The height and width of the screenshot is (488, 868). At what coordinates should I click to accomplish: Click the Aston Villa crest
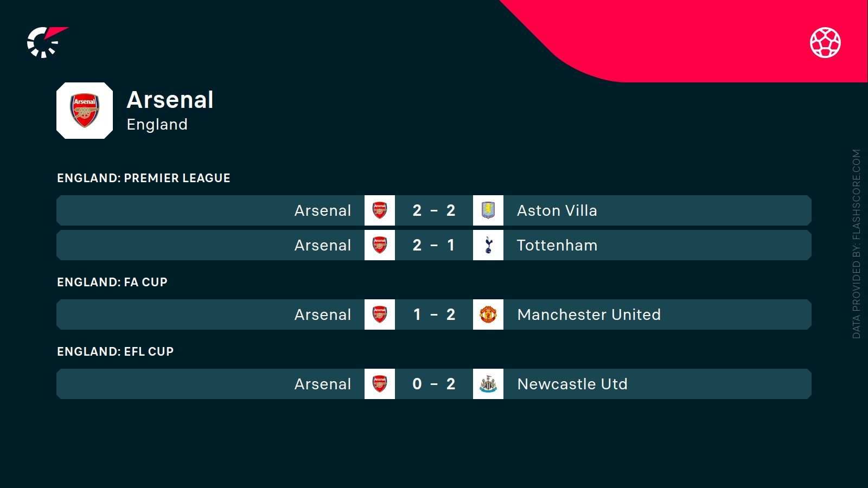pyautogui.click(x=488, y=210)
